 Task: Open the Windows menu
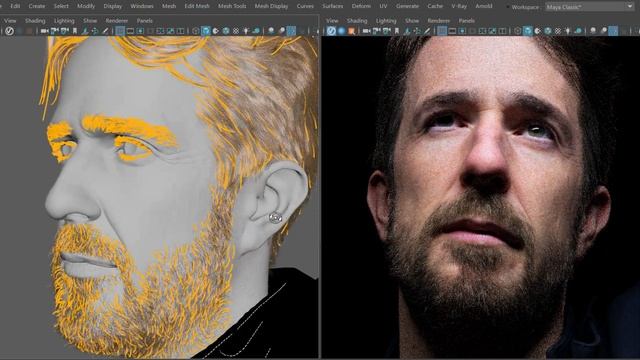(x=142, y=6)
